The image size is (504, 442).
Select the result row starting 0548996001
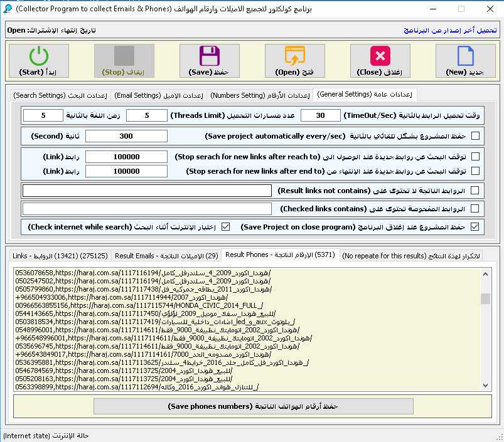click(x=157, y=330)
